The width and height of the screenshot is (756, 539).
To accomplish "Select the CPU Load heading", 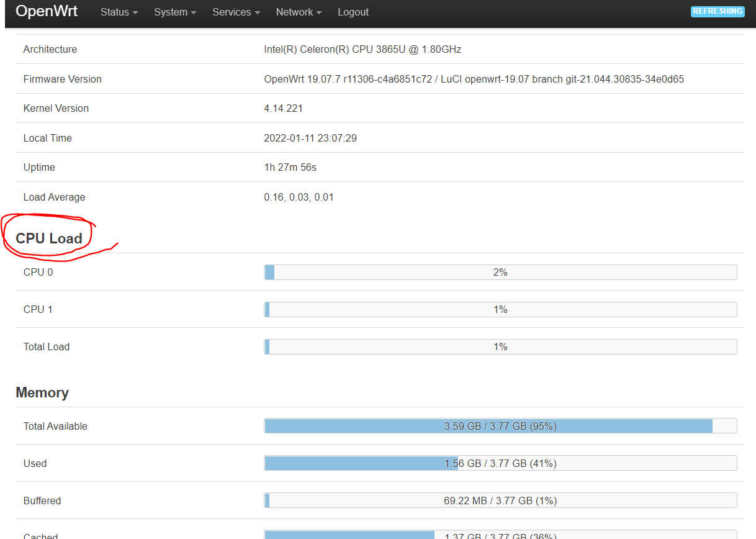I will coord(49,238).
